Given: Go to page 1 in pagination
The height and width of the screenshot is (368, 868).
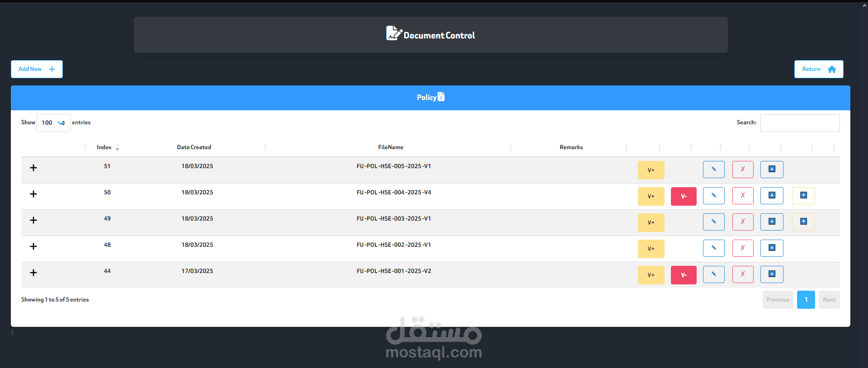Looking at the screenshot, I should pyautogui.click(x=806, y=300).
